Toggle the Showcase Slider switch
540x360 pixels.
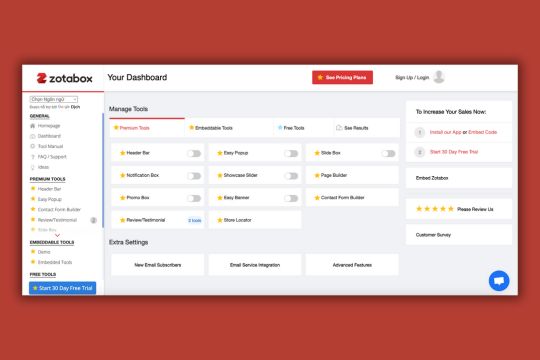click(x=291, y=176)
